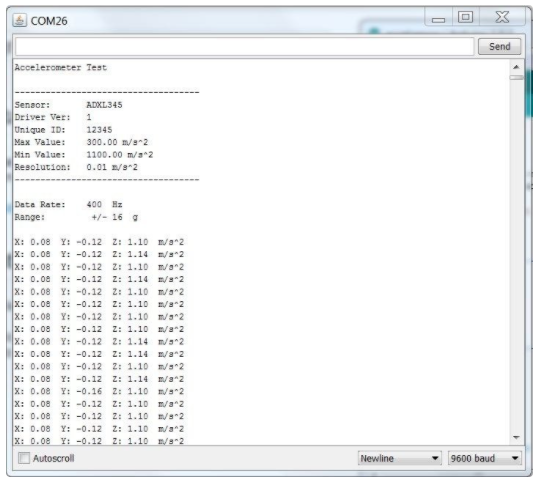Click the serial message input field
This screenshot has height=483, width=542.
244,46
